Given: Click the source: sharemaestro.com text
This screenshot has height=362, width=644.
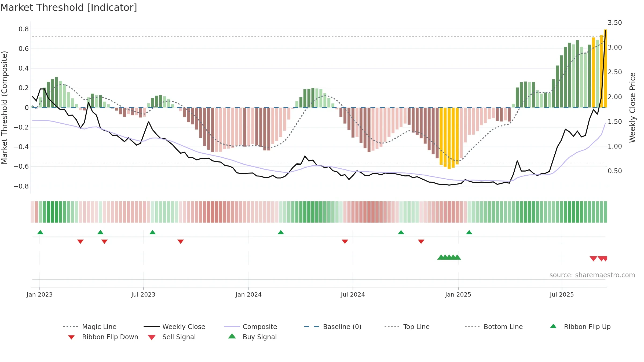Looking at the screenshot, I should coord(592,275).
